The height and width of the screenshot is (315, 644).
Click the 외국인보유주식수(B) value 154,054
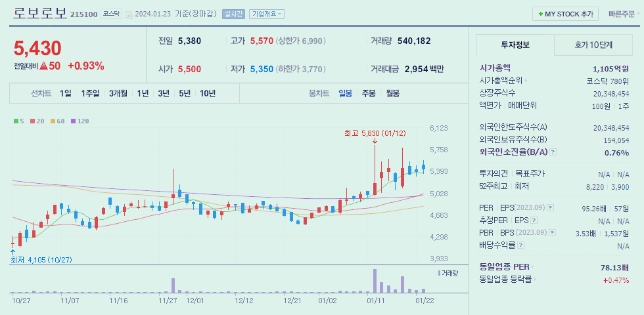click(x=616, y=140)
